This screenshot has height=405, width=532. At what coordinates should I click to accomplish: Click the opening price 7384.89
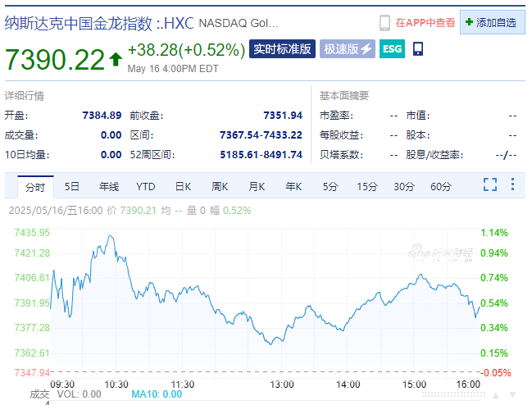(x=102, y=116)
